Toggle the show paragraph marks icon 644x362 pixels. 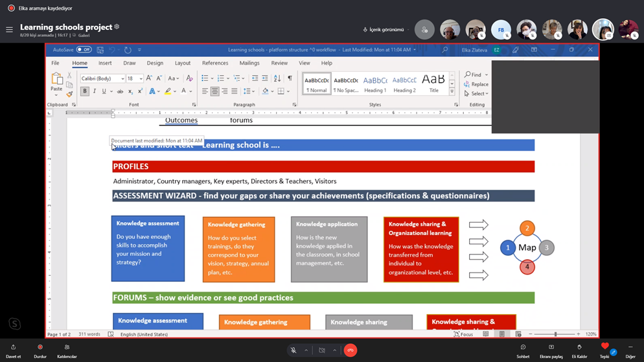pyautogui.click(x=290, y=78)
